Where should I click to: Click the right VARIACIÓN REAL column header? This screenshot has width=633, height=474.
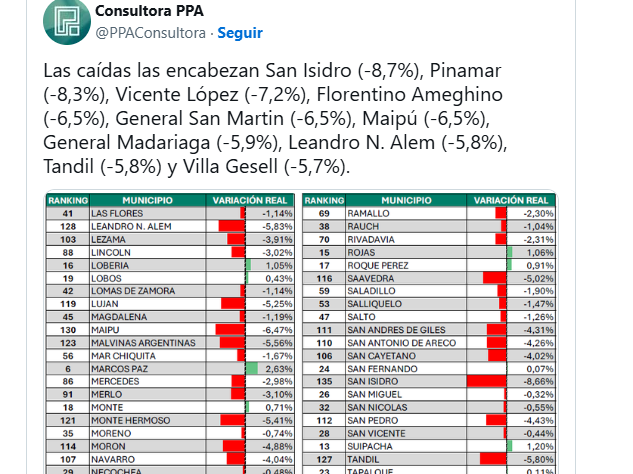coord(511,200)
